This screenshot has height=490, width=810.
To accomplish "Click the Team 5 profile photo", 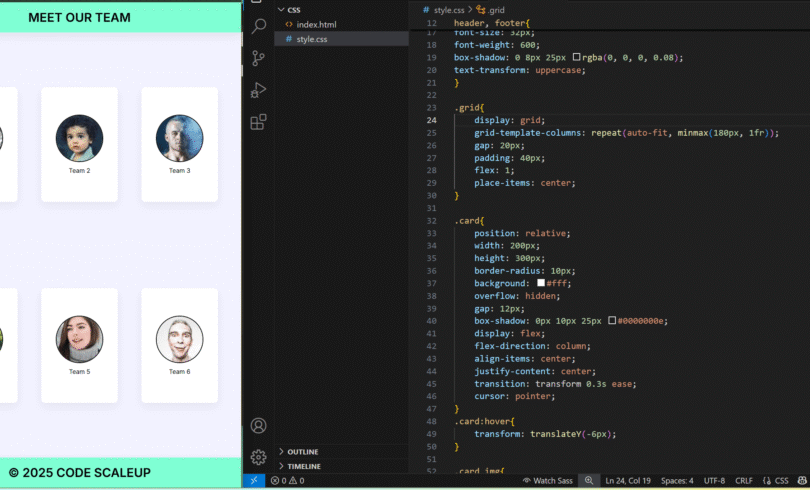I will coord(79,339).
